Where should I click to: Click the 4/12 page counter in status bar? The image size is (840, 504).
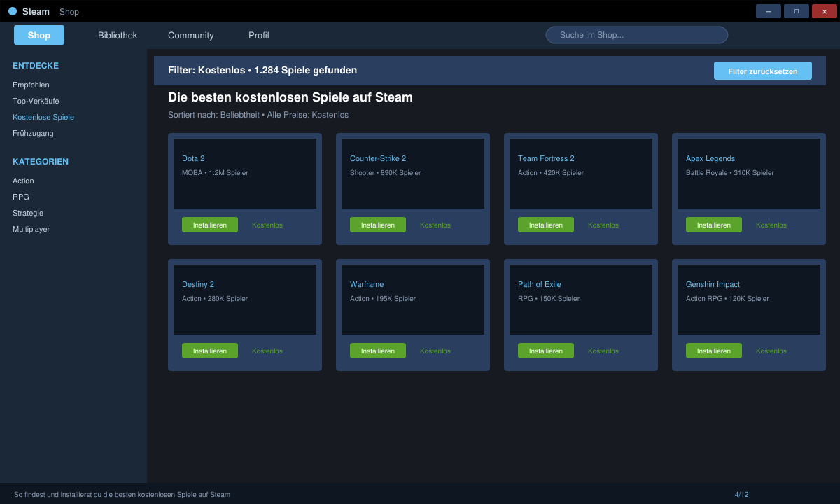tap(742, 494)
